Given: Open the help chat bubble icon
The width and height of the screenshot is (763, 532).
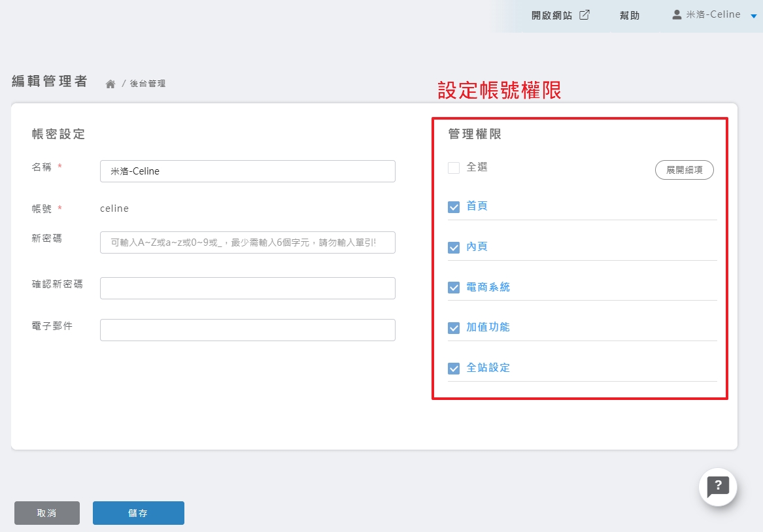Looking at the screenshot, I should click(x=718, y=486).
